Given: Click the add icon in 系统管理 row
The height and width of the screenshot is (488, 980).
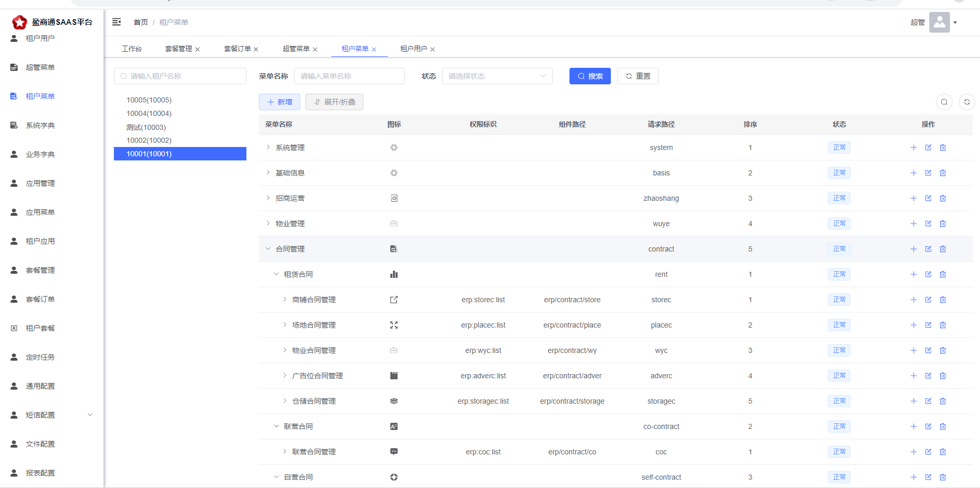Looking at the screenshot, I should click(x=914, y=147).
